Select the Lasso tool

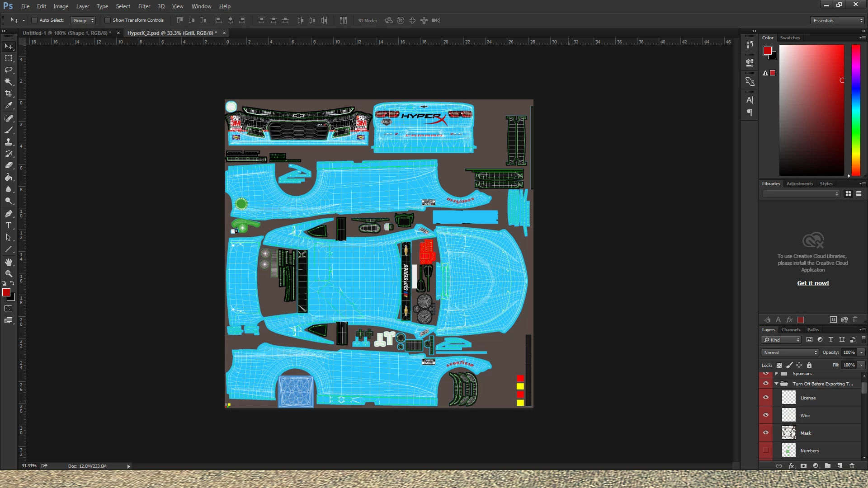9,70
